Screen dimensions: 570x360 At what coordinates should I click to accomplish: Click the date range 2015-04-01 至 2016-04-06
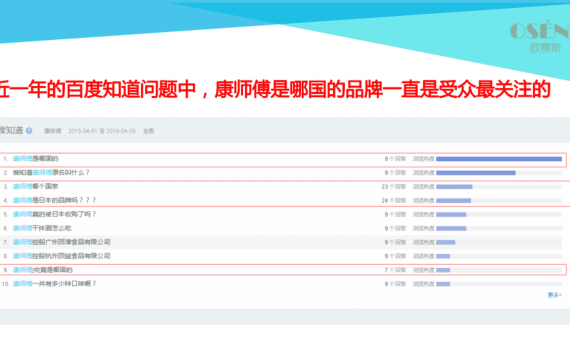click(x=102, y=131)
